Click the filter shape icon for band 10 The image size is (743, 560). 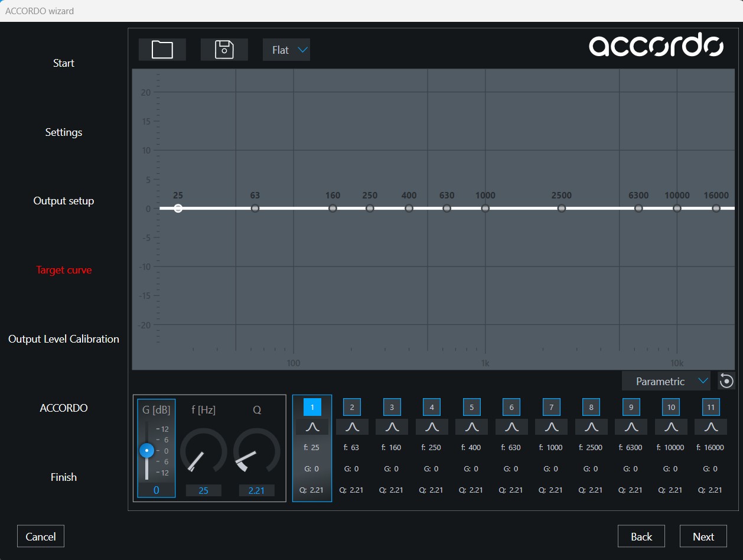(x=671, y=426)
